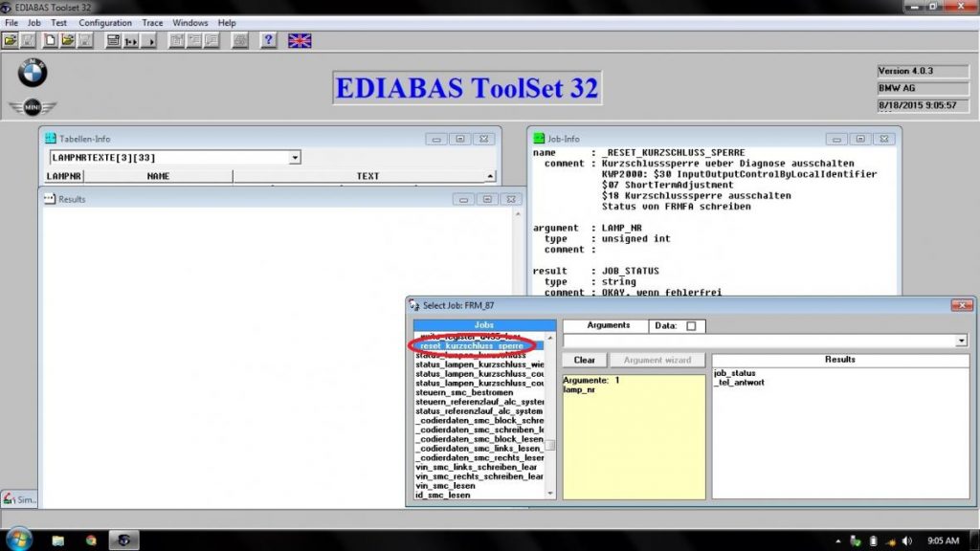Click the open-folder icon beside the new-document icon
The width and height of the screenshot is (980, 551).
point(68,41)
